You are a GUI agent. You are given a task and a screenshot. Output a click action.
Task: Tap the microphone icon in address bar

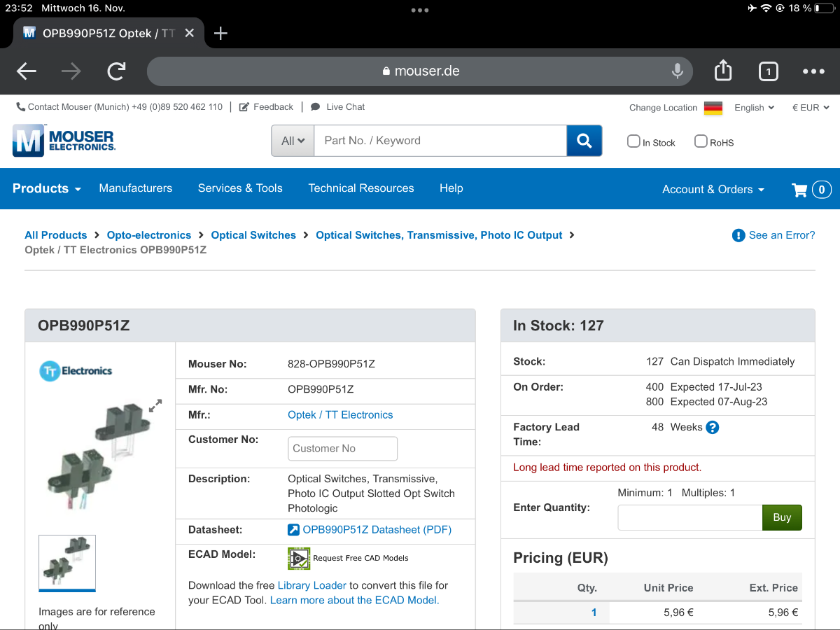coord(677,71)
